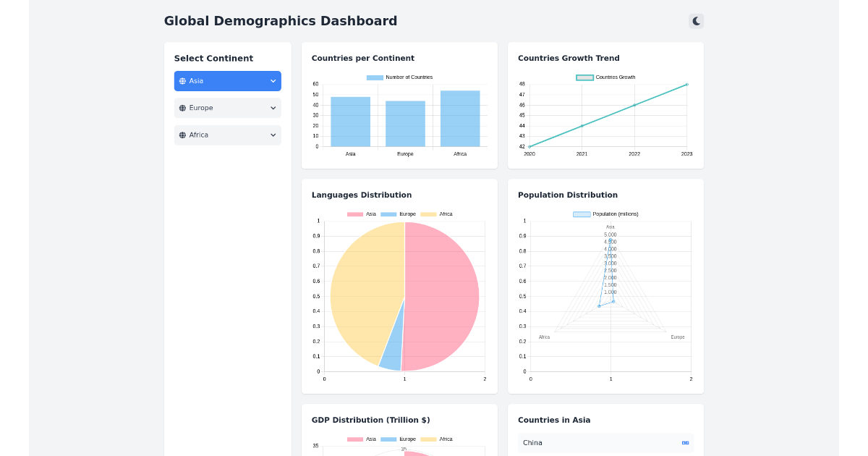Image resolution: width=868 pixels, height=456 pixels.
Task: Click the flag icon next to China
Action: 684,442
